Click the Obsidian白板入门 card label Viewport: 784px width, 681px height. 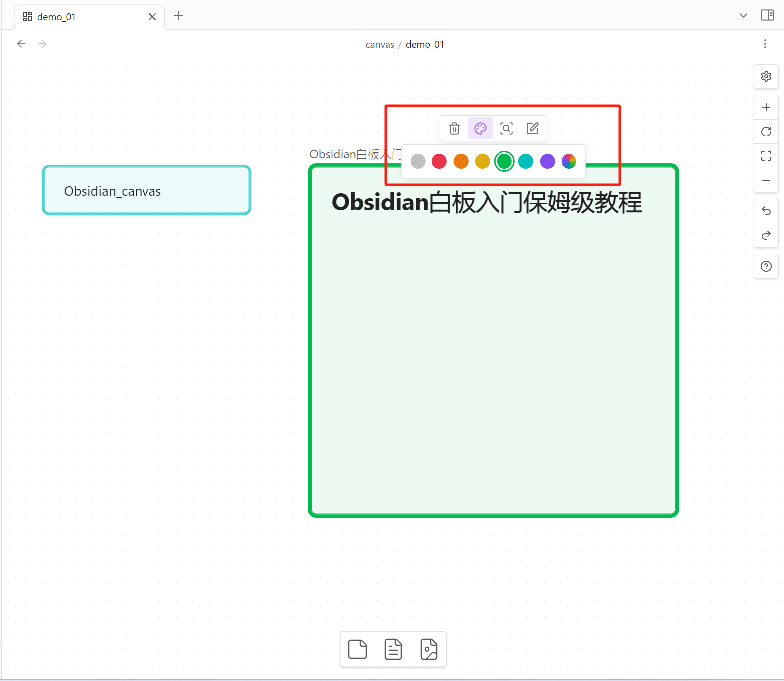click(355, 154)
